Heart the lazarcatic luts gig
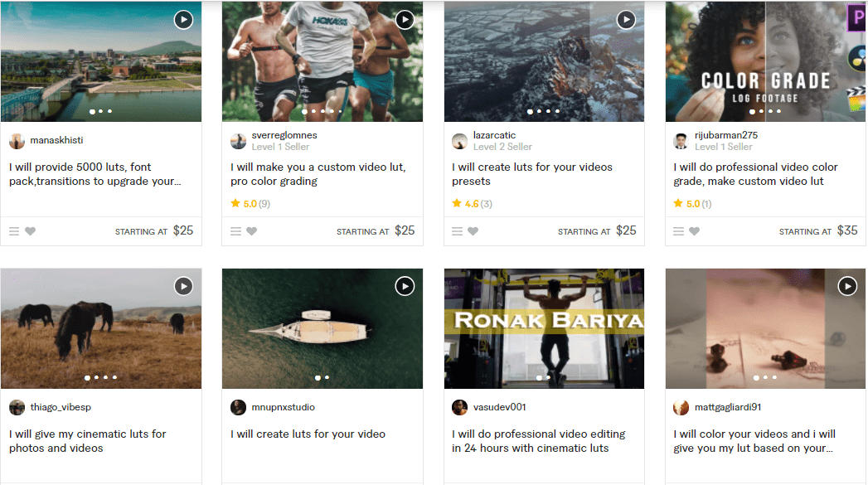This screenshot has height=485, width=868. pos(473,231)
